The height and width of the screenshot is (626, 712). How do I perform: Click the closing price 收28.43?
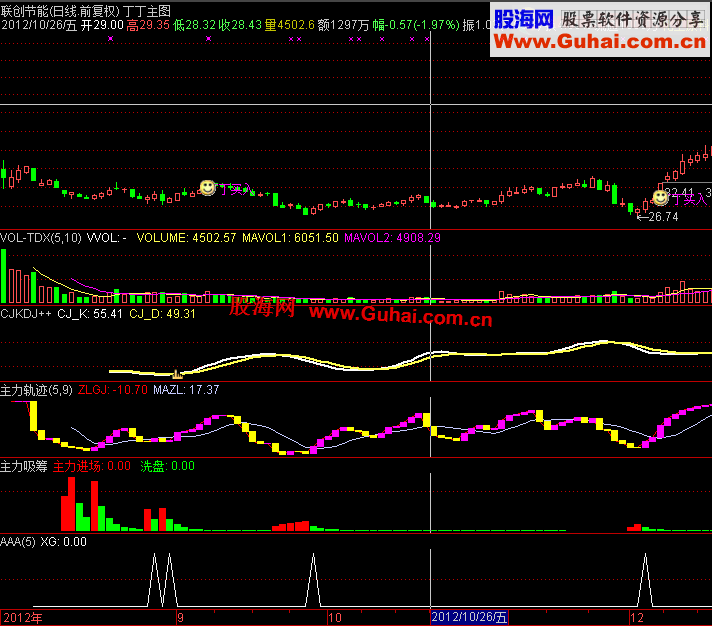click(240, 25)
